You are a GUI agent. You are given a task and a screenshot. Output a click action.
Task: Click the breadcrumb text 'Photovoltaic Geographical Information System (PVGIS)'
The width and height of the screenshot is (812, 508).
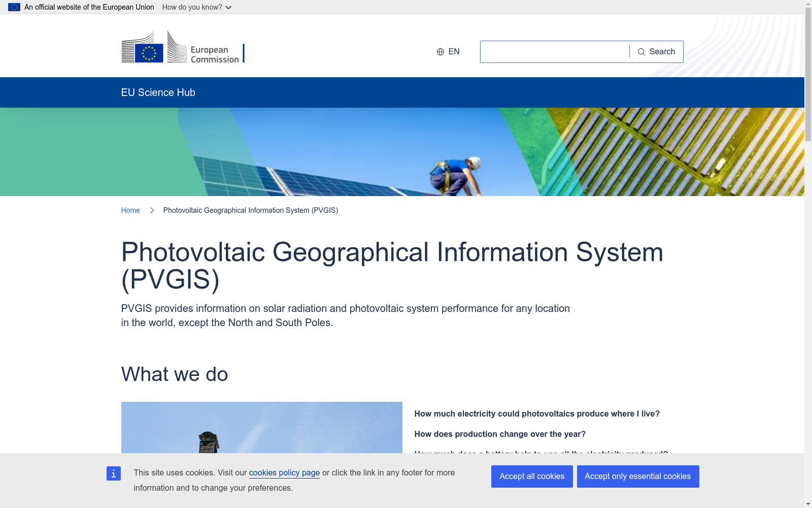coord(251,210)
